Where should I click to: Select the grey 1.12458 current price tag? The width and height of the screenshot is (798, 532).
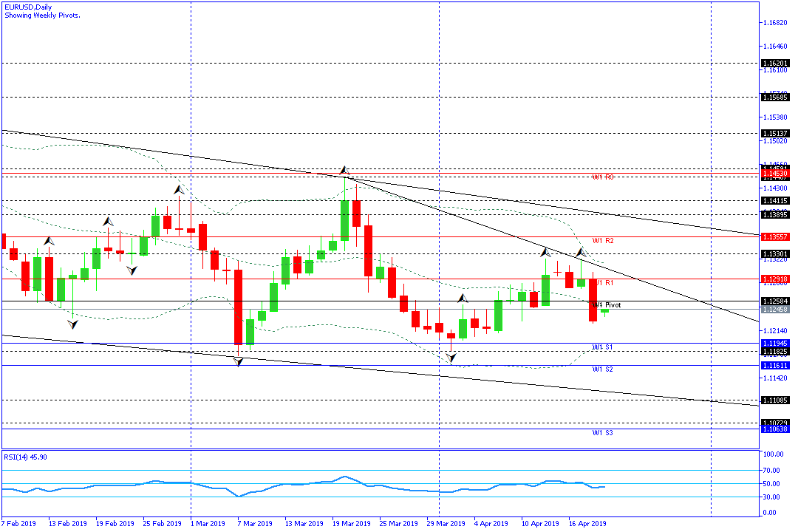[x=775, y=310]
